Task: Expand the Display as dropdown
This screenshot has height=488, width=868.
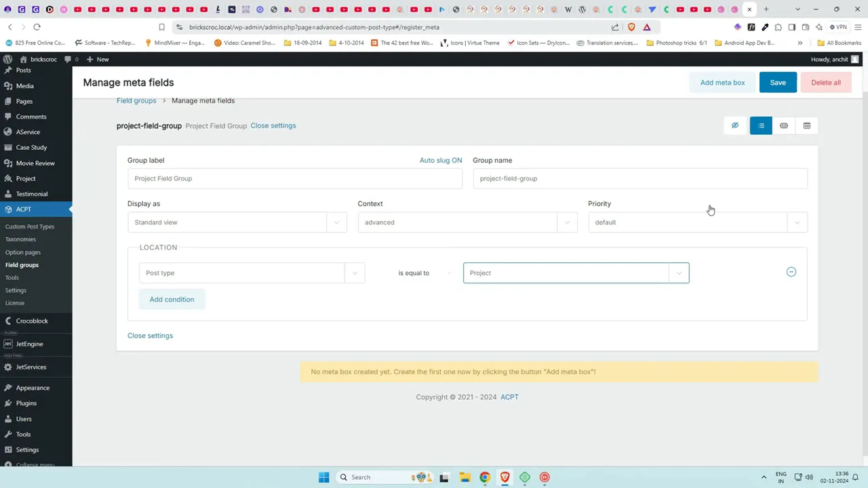Action: coord(237,222)
